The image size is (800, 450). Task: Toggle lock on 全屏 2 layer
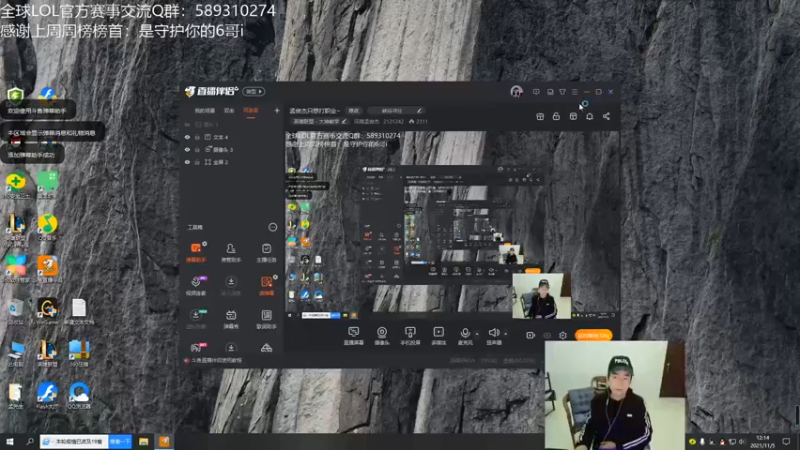[x=197, y=162]
